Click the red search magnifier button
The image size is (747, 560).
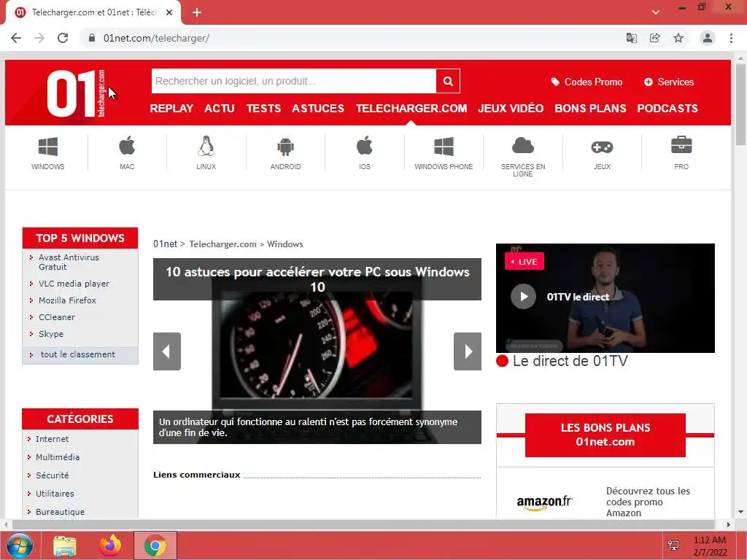click(448, 81)
